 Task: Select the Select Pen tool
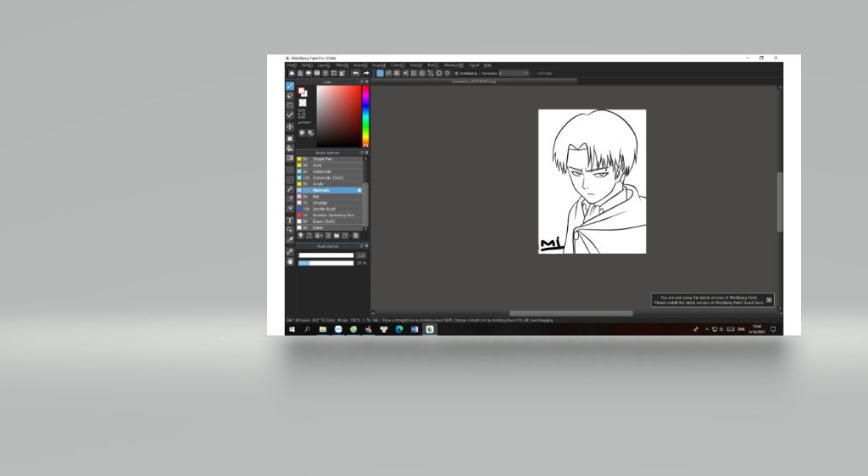(x=290, y=199)
